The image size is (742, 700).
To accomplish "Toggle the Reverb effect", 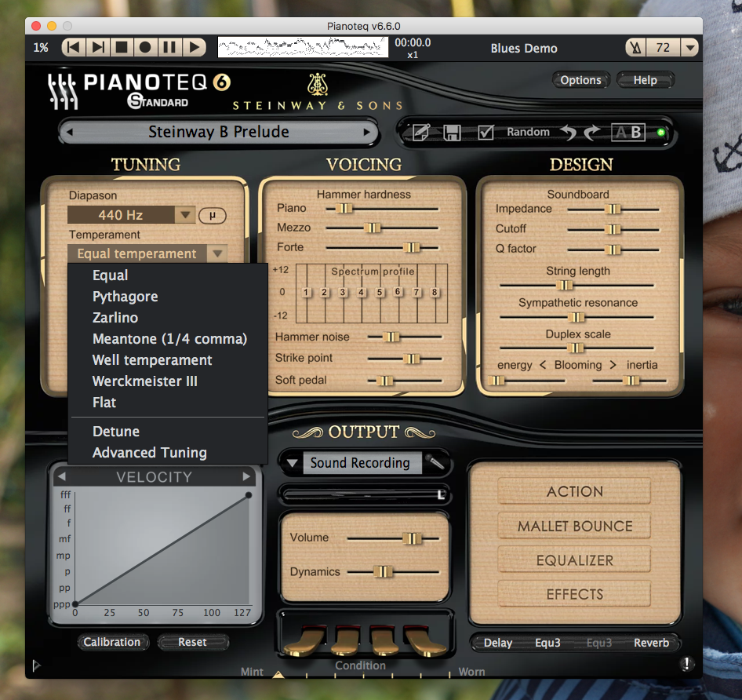I will coord(651,643).
